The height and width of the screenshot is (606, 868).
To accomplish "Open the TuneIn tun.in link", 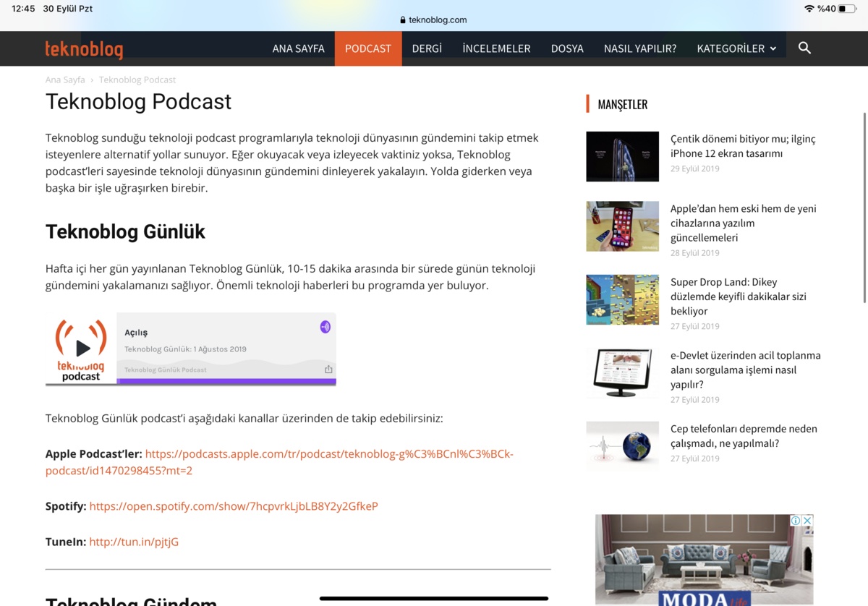I will pyautogui.click(x=134, y=542).
